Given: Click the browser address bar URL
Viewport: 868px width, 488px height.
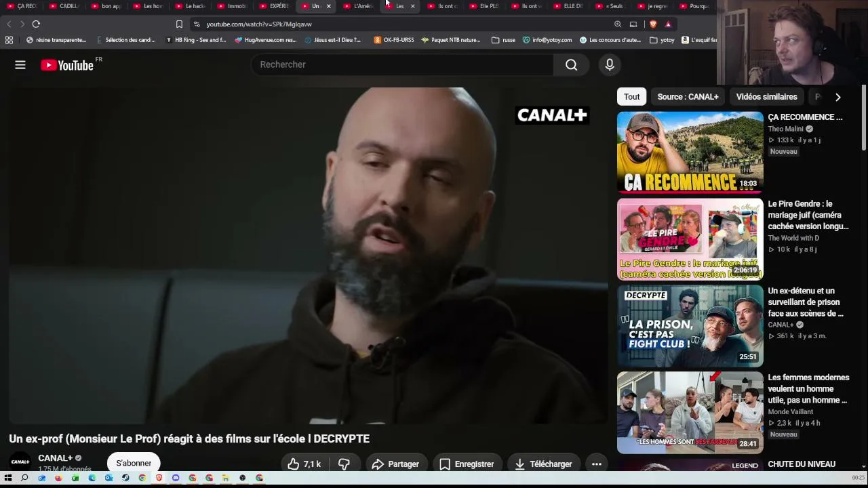Looking at the screenshot, I should pos(259,24).
